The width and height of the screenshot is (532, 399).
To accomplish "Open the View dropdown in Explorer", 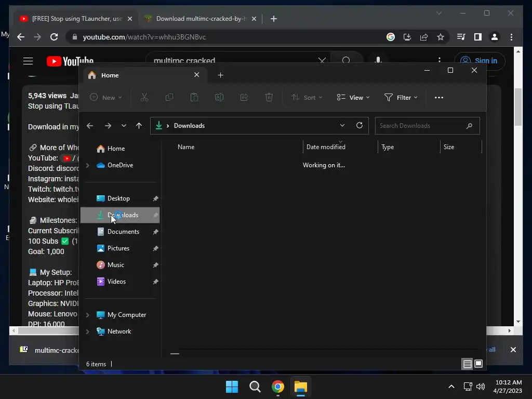I will pos(353,97).
